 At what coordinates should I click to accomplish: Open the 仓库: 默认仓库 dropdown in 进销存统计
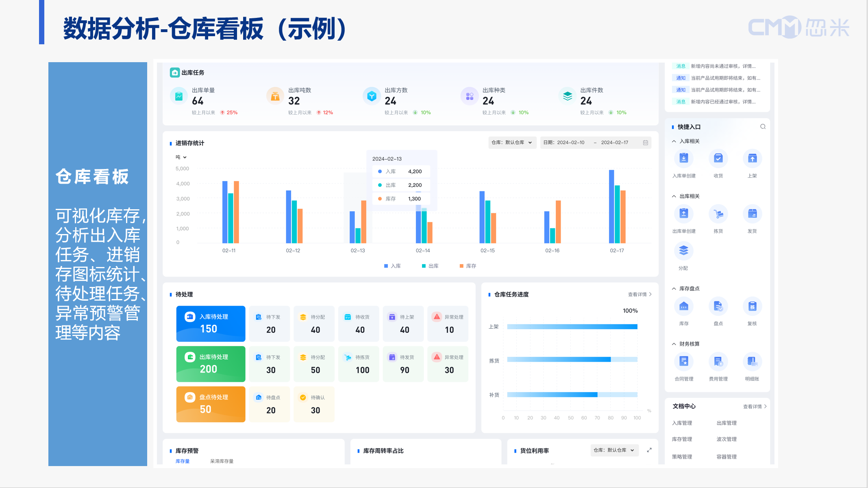coord(512,143)
